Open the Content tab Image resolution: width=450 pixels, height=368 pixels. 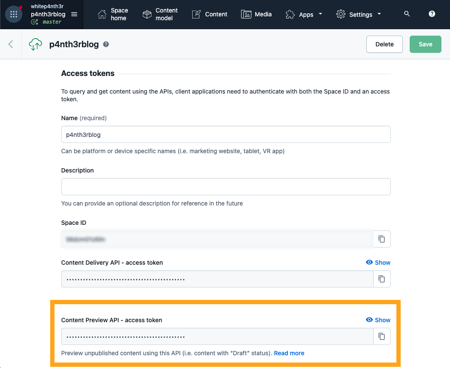pos(210,14)
